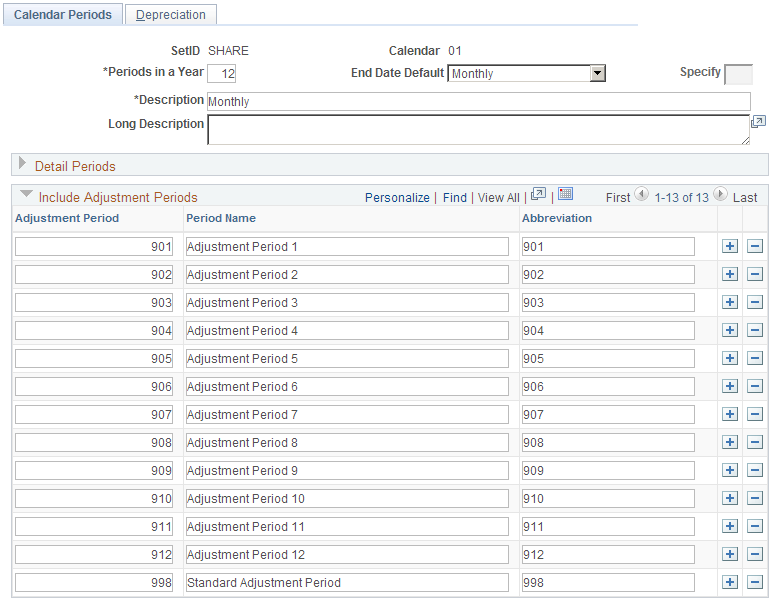Delete the Adjustment Period 909 row

click(755, 470)
